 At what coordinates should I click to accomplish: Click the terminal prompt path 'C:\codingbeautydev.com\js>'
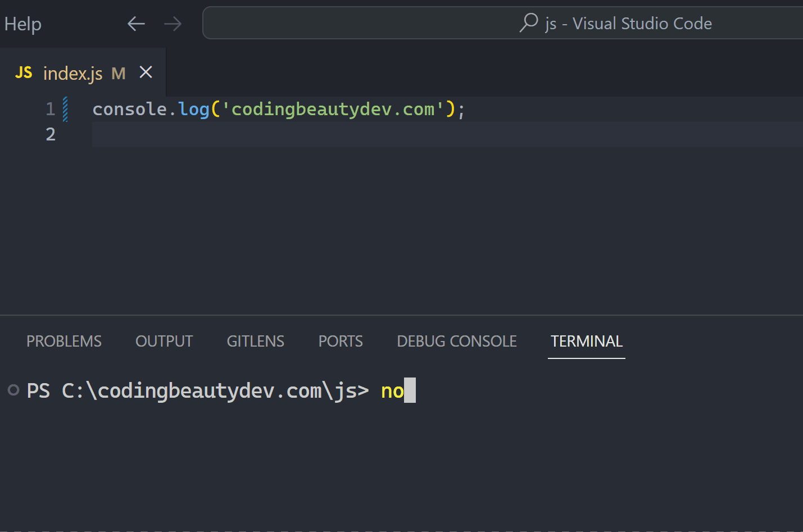(216, 391)
